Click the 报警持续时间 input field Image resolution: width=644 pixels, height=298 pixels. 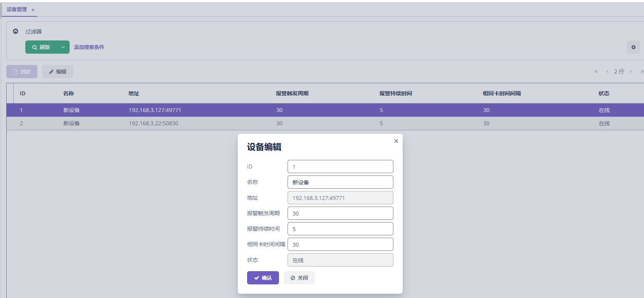click(340, 229)
